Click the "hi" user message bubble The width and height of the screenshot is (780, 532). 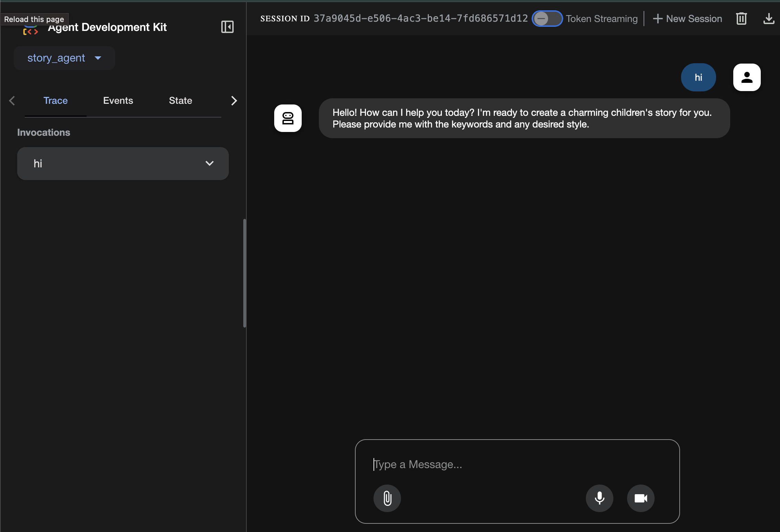coord(698,77)
